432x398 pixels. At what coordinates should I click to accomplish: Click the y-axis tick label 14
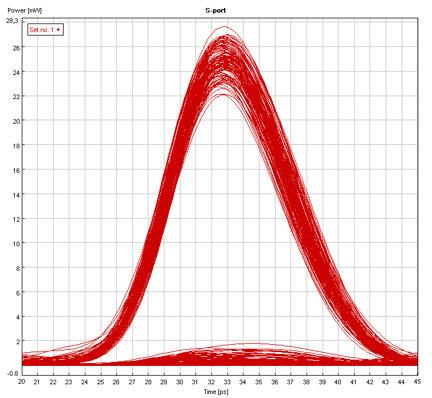coord(16,194)
